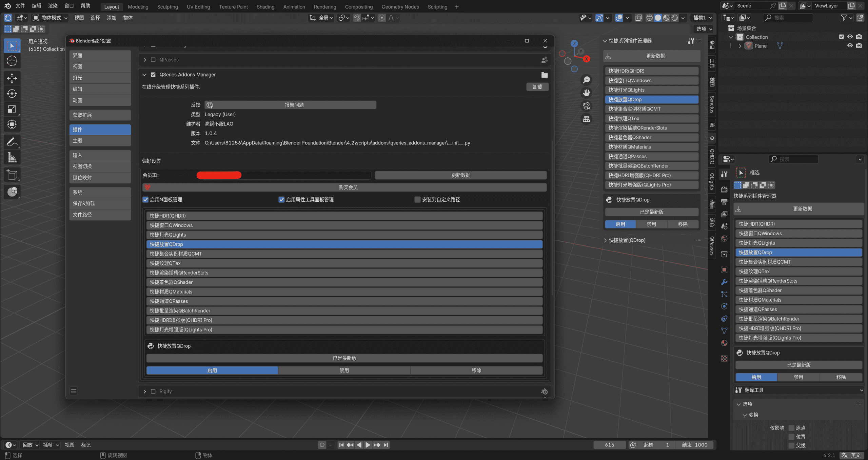Select material preview shading mode
Viewport: 868px width, 460px height.
point(666,18)
